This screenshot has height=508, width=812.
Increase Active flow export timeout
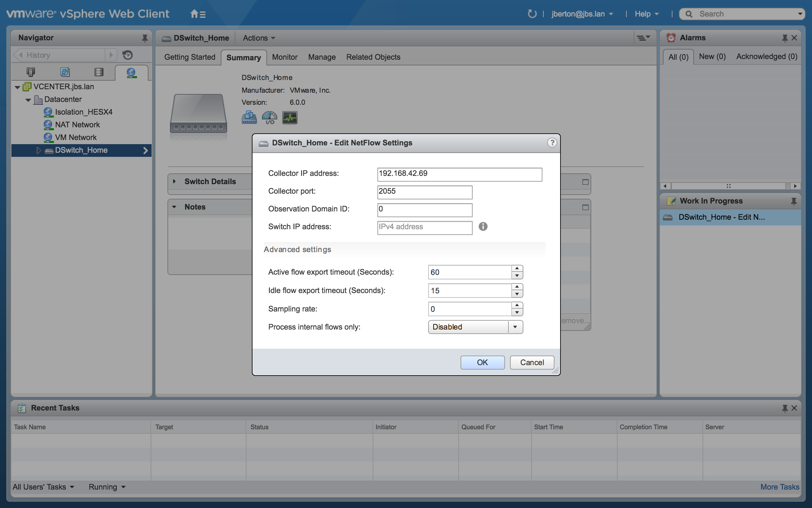click(x=517, y=269)
